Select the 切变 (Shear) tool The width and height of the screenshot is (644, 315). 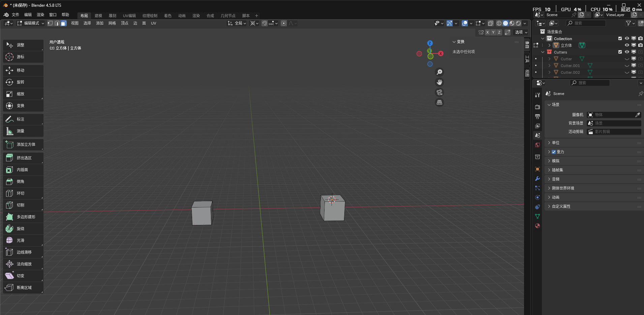point(23,276)
